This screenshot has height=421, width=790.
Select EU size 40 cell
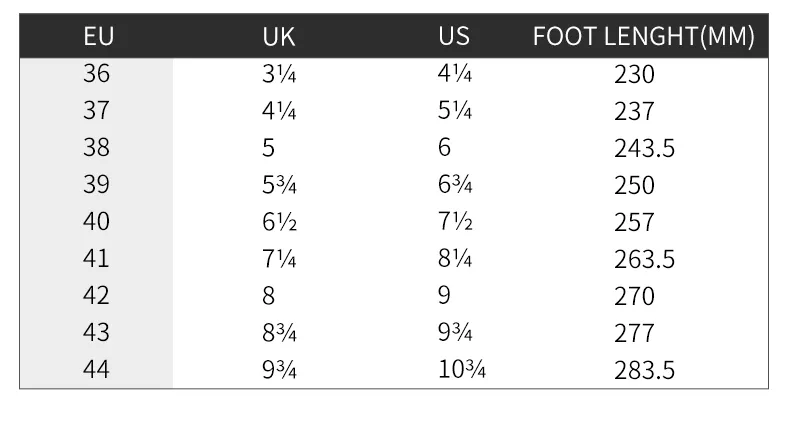(x=97, y=222)
